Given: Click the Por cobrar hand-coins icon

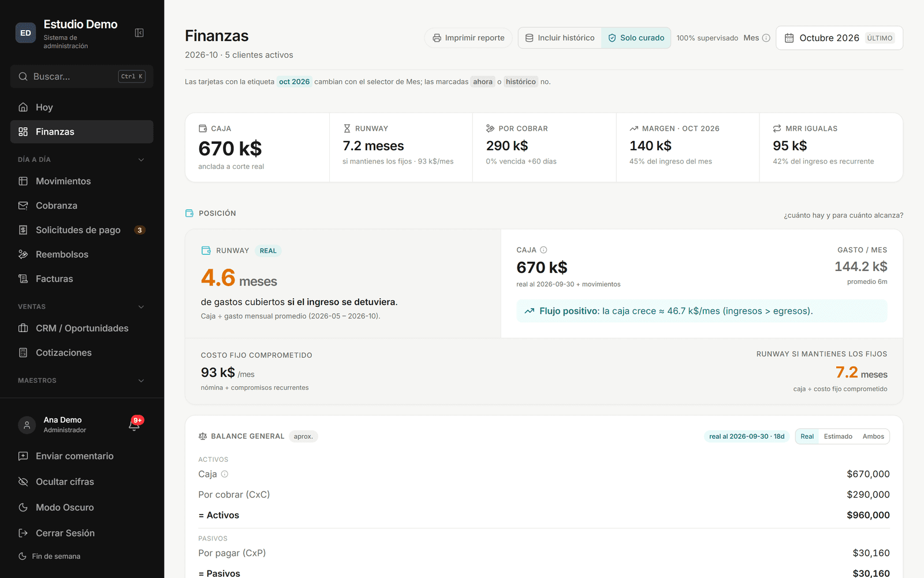Looking at the screenshot, I should click(490, 128).
